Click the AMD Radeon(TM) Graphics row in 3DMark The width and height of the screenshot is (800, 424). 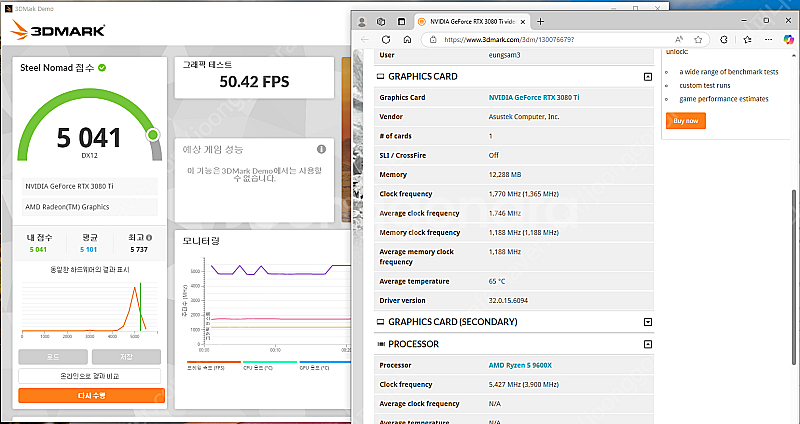click(90, 207)
